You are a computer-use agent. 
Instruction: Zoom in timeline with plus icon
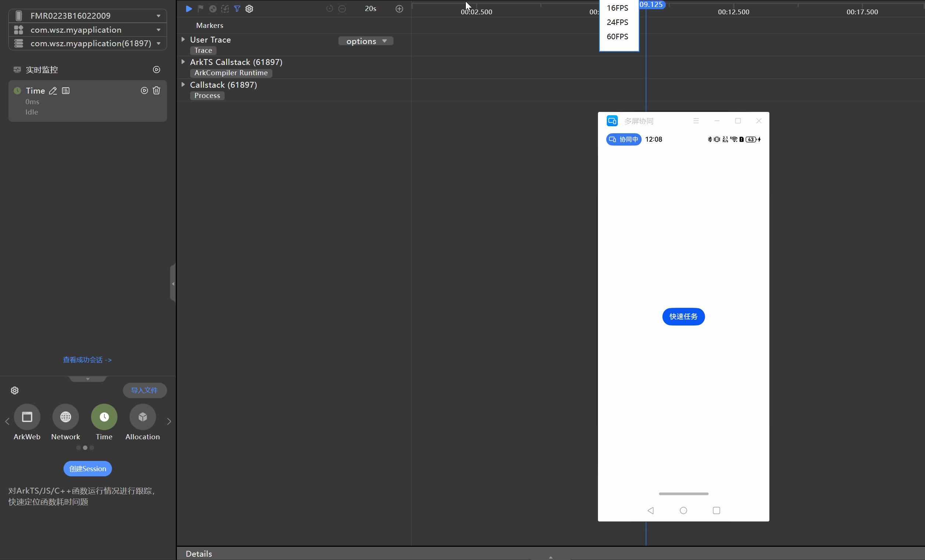tap(399, 9)
